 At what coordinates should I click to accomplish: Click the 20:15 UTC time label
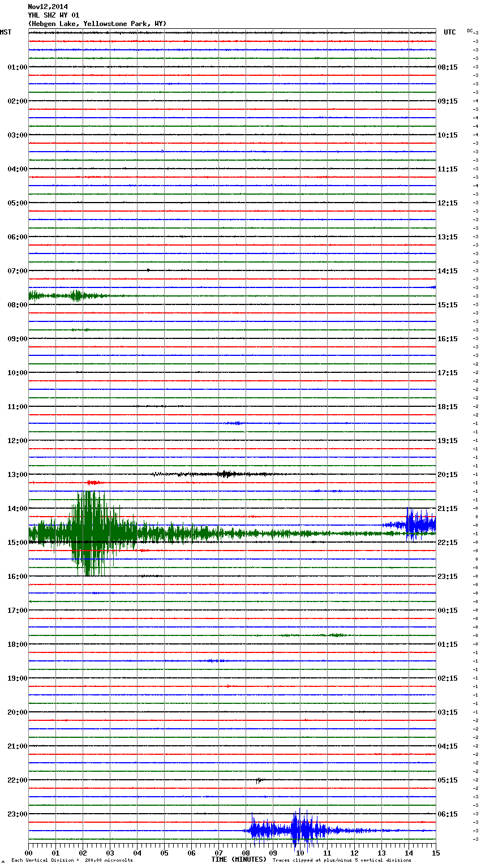coord(448,475)
